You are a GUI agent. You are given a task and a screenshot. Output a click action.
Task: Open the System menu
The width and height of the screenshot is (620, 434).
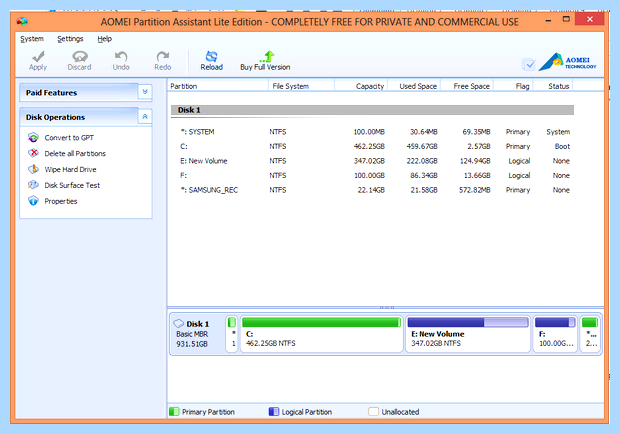point(32,39)
